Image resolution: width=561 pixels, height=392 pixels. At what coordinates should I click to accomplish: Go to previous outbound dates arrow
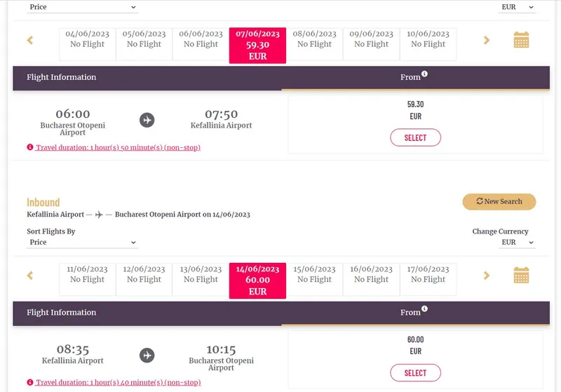click(x=30, y=40)
